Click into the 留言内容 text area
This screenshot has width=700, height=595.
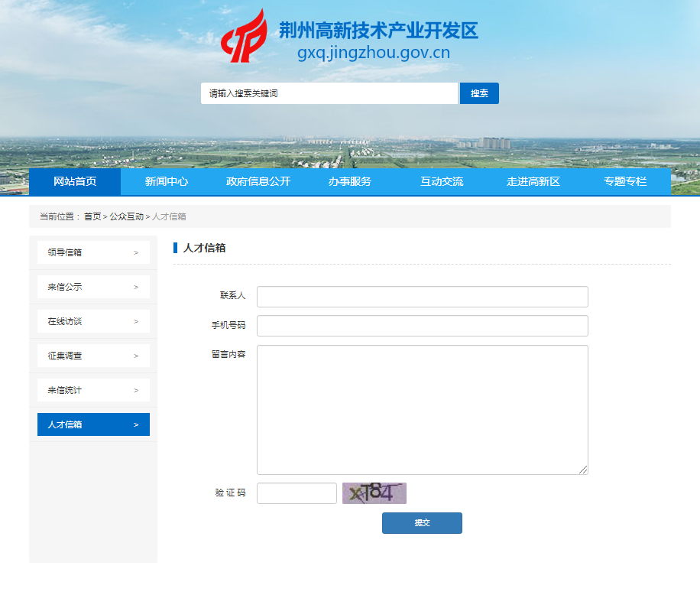point(423,410)
